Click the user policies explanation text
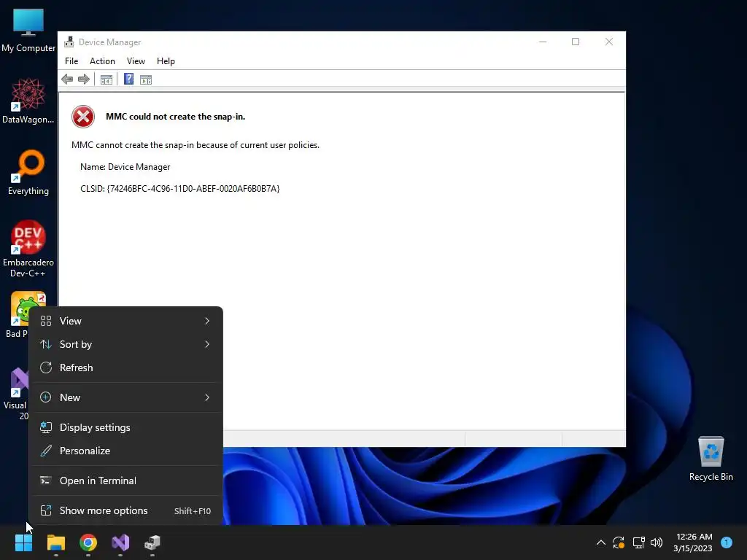This screenshot has width=747, height=560. tap(196, 145)
